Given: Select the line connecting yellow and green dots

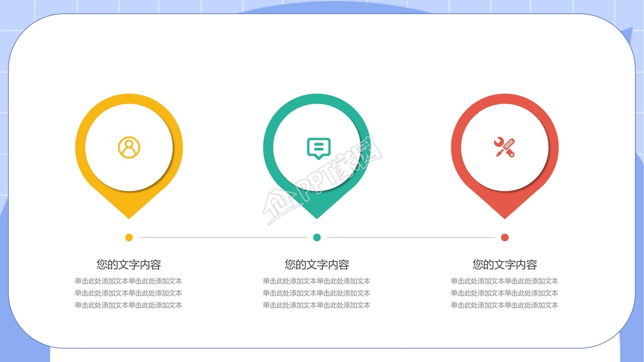Looking at the screenshot, I should (x=223, y=237).
